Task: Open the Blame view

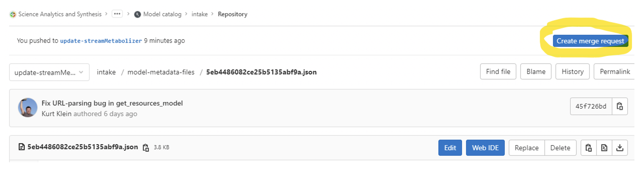Action: point(536,72)
